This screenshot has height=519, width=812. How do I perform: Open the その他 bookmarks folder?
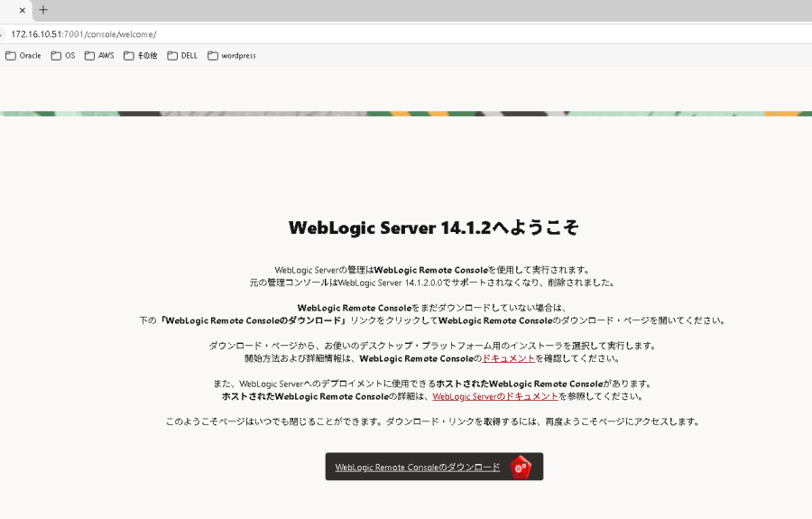coord(141,55)
